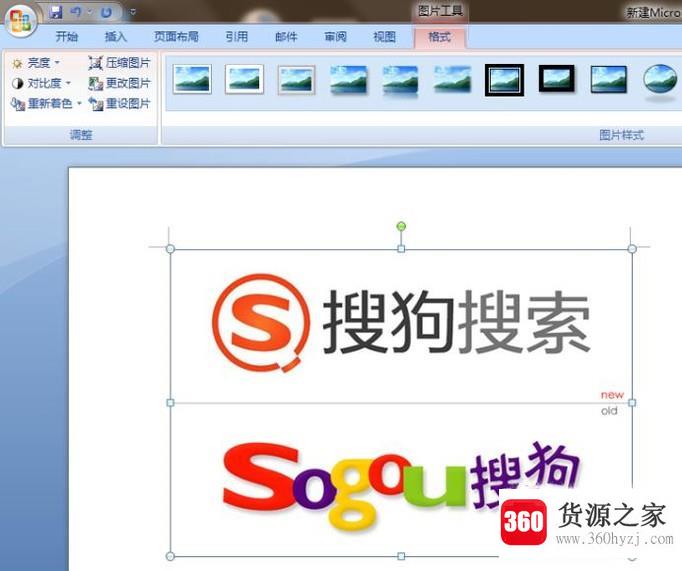Click the change picture icon
The image size is (682, 571).
point(95,83)
